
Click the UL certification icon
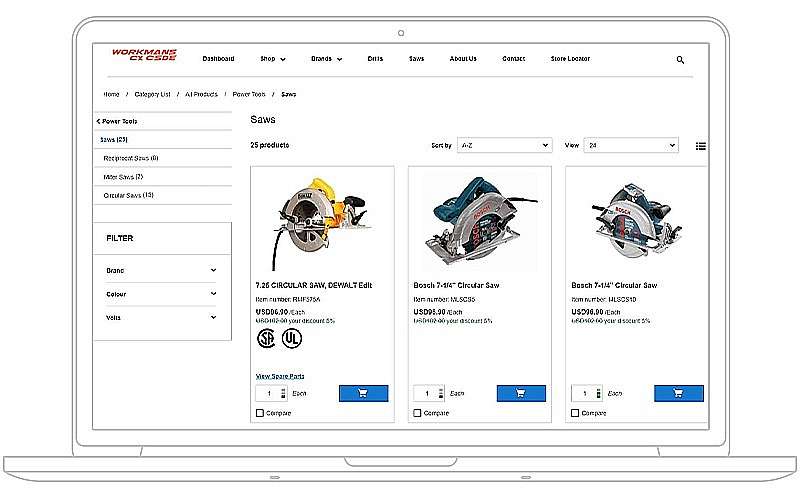pos(292,338)
